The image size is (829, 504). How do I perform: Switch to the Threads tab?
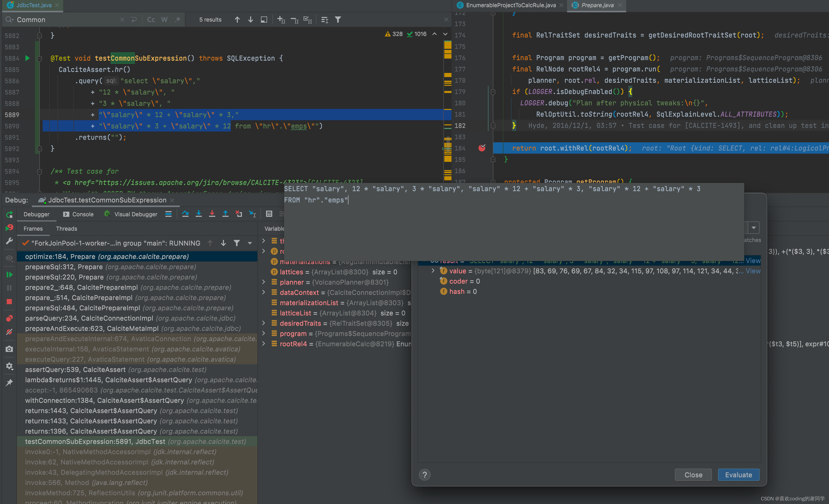[x=66, y=229]
